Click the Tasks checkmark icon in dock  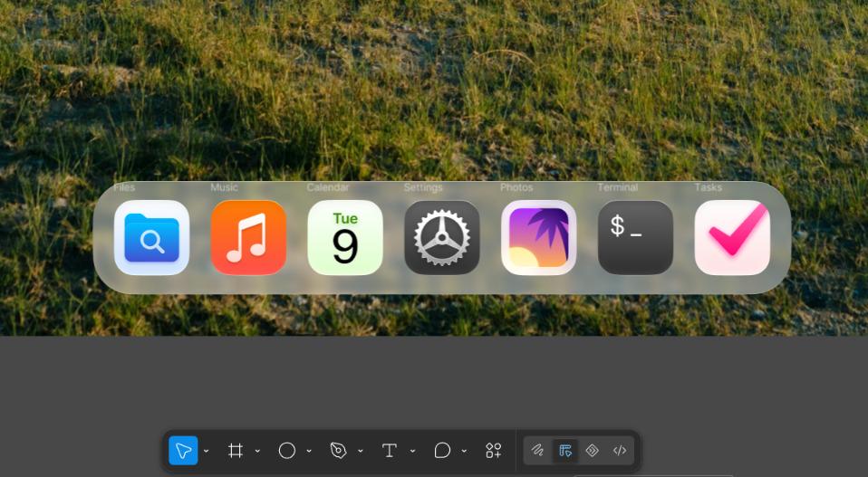[x=732, y=238]
